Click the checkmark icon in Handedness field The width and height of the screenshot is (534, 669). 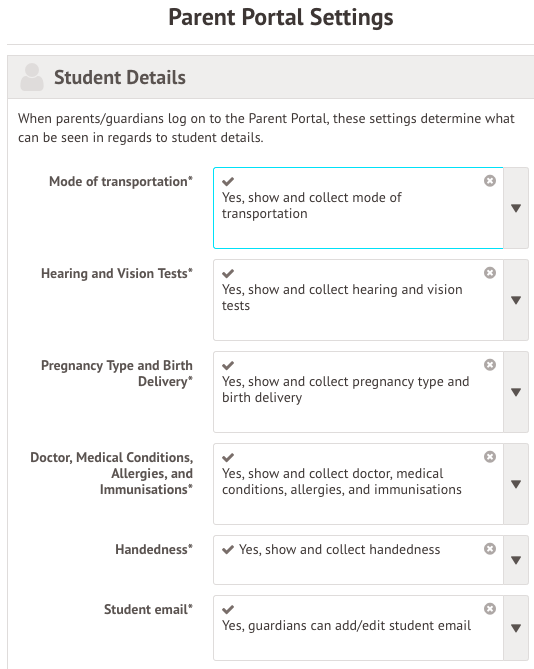[228, 550]
